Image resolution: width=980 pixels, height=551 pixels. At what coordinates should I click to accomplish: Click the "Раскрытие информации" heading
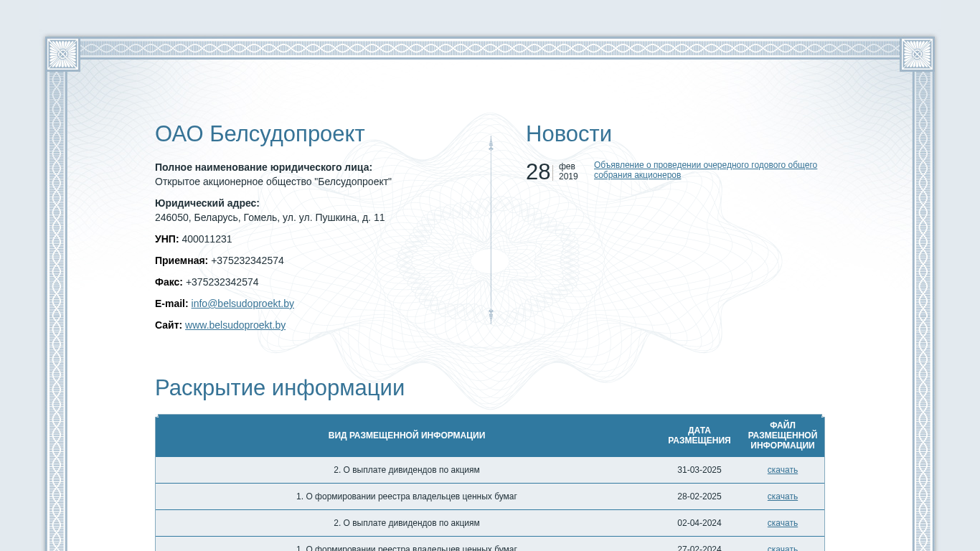280,388
